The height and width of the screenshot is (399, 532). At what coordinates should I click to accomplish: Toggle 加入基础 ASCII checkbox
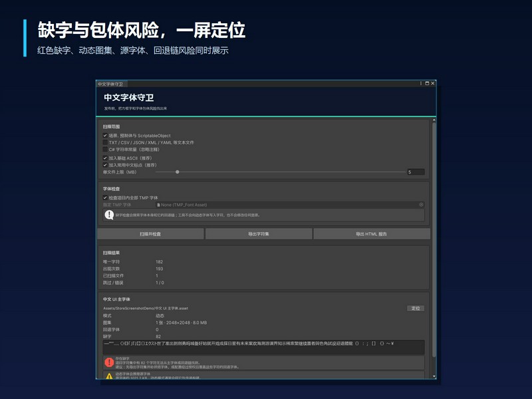105,158
